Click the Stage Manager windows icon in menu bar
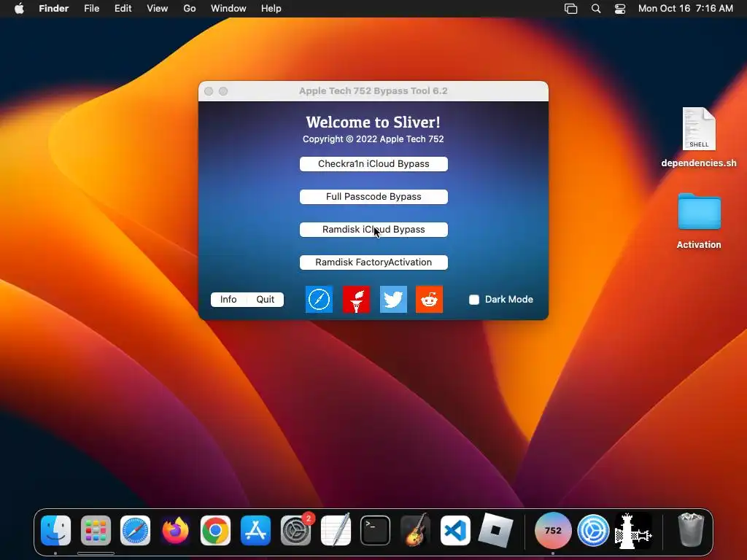747x560 pixels. pos(570,9)
